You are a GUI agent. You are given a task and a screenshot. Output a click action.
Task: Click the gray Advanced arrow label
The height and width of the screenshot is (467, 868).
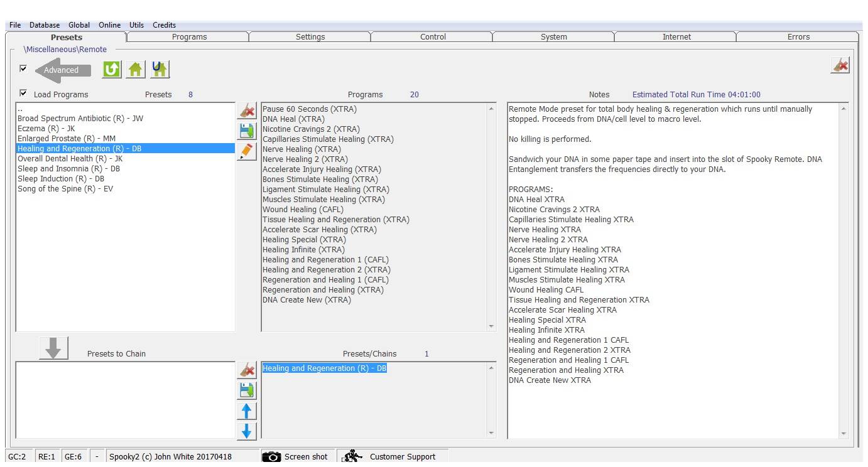(63, 70)
